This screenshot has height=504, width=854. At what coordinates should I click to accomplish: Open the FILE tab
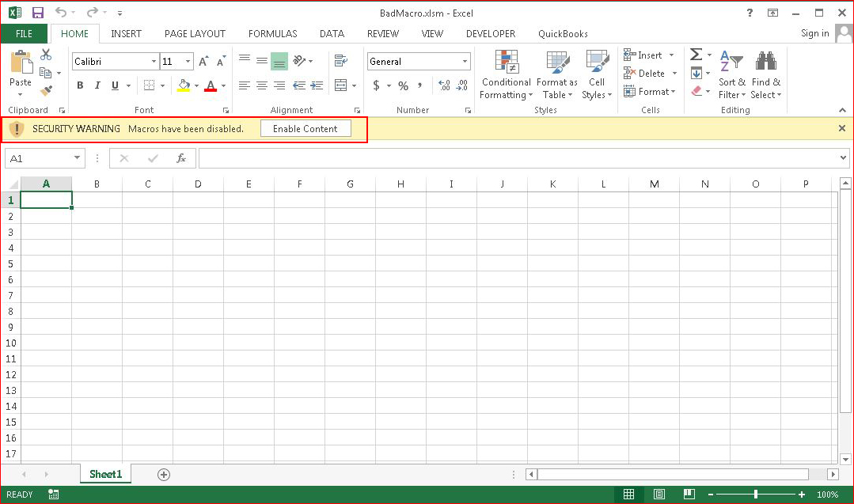click(x=24, y=34)
